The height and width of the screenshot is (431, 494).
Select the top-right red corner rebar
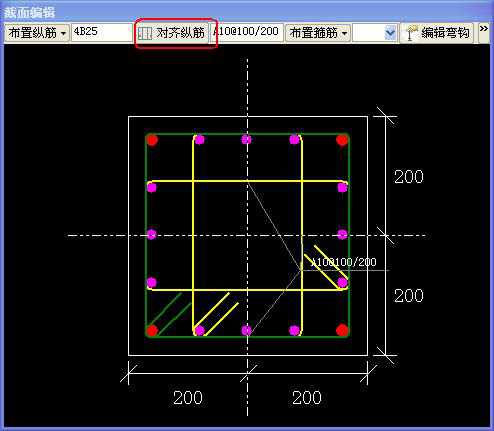(342, 140)
